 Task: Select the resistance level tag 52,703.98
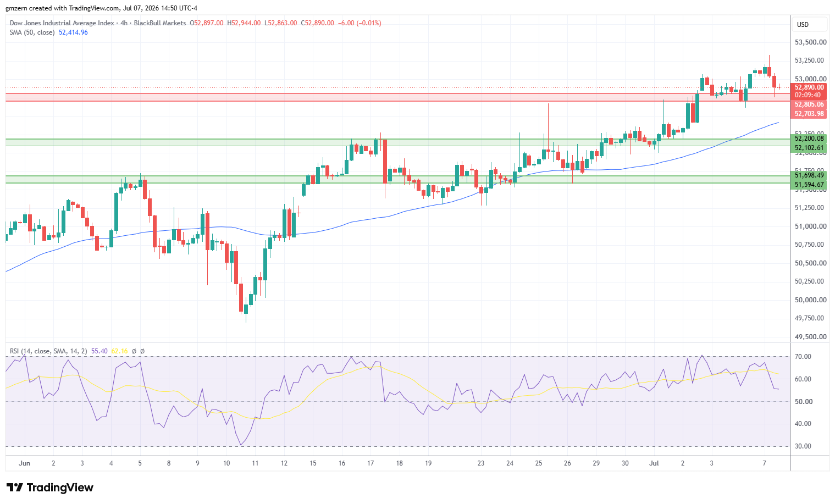click(809, 114)
